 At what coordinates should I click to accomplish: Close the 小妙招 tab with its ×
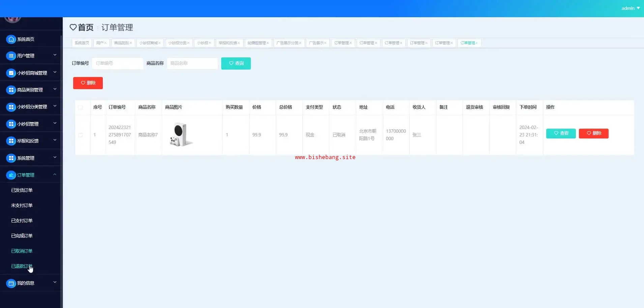pyautogui.click(x=210, y=43)
